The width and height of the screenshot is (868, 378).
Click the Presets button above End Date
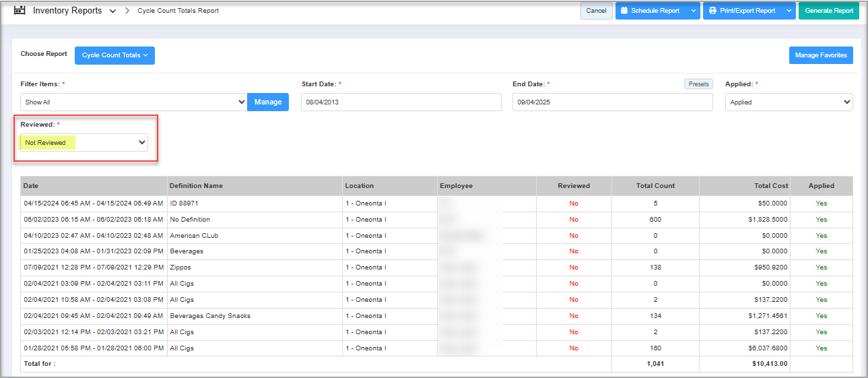(698, 84)
